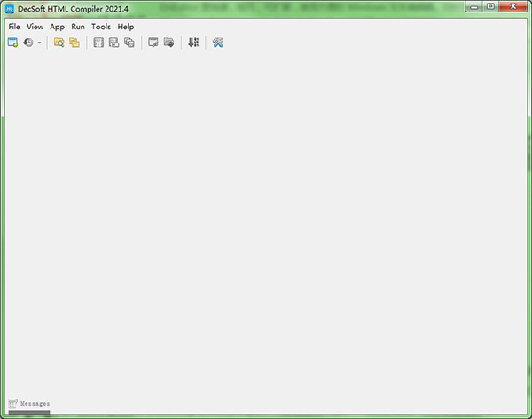Open the Run menu
The height and width of the screenshot is (419, 532).
click(x=78, y=27)
